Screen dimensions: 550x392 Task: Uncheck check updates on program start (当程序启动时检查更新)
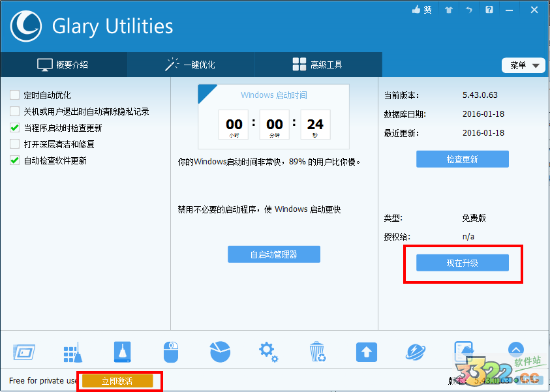(x=15, y=128)
